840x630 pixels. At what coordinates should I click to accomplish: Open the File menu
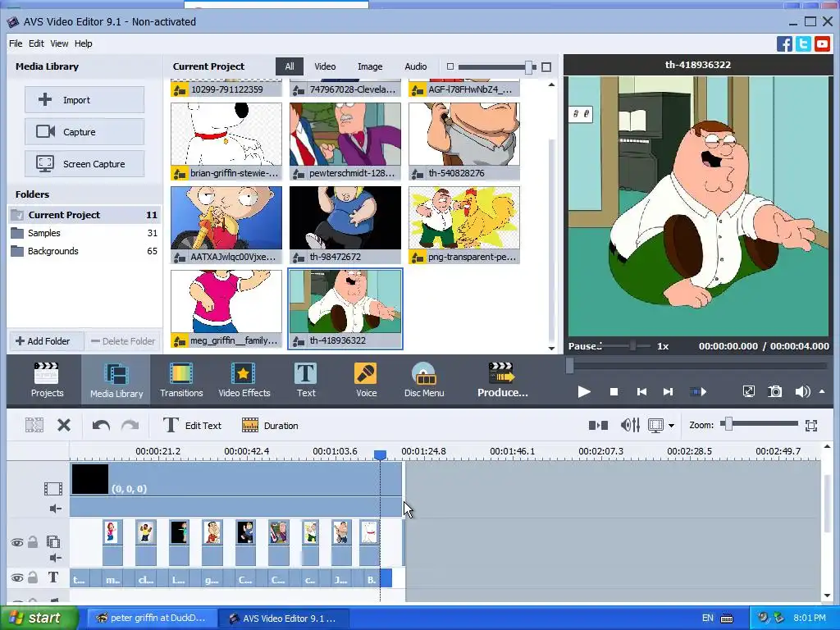pos(16,43)
